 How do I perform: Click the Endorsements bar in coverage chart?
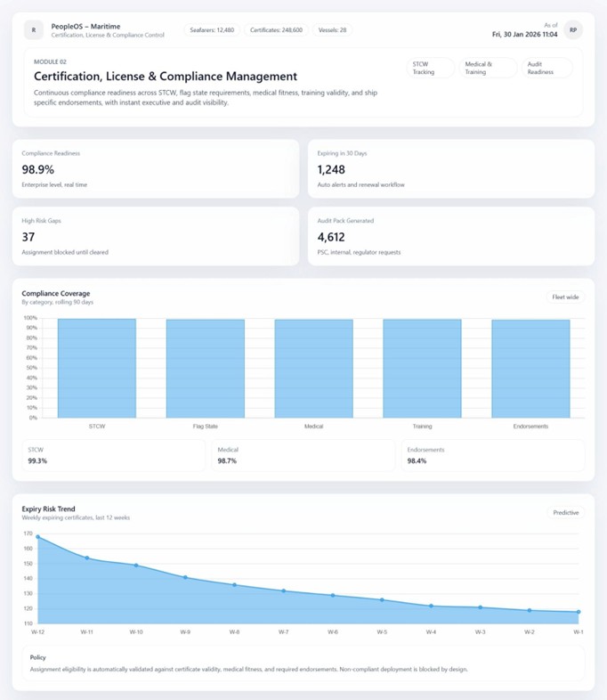[530, 368]
